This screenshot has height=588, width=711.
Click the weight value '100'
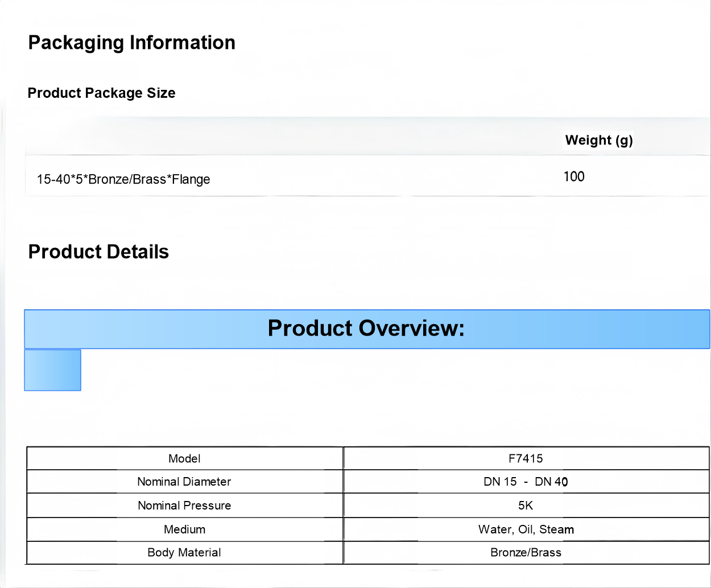tap(574, 176)
